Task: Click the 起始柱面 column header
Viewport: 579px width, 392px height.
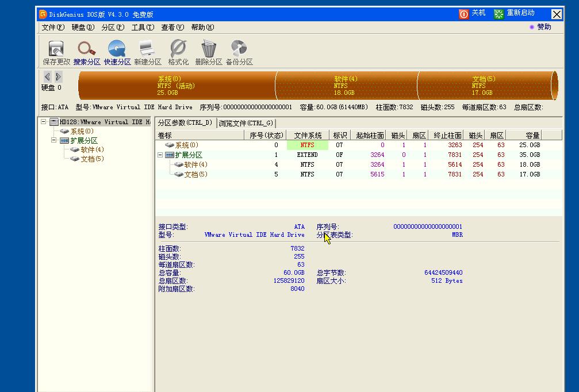Action: click(370, 135)
